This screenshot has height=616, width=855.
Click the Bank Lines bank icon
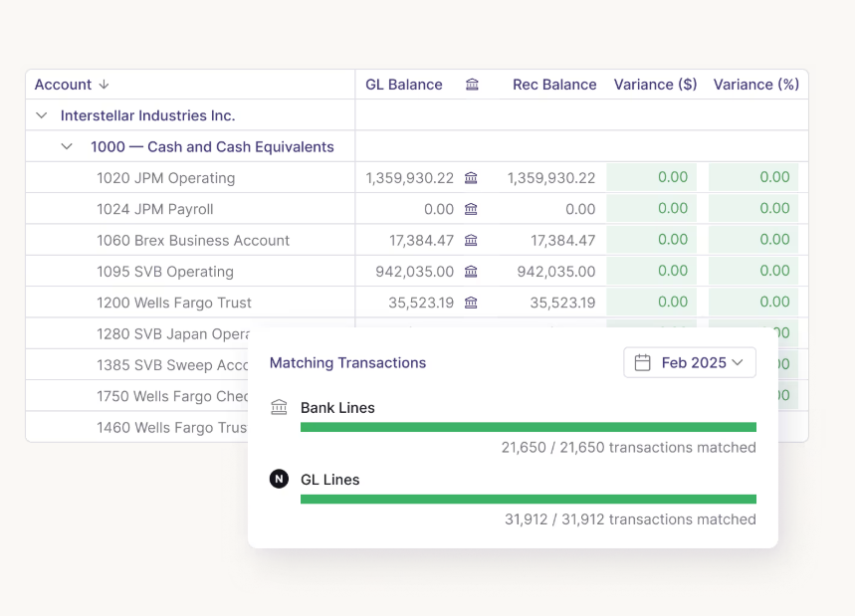point(279,408)
